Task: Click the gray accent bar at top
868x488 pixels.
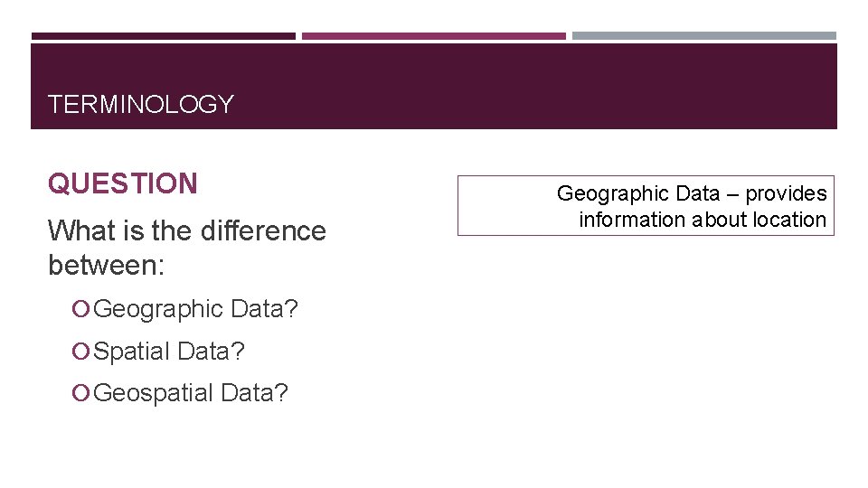Action: (x=703, y=36)
